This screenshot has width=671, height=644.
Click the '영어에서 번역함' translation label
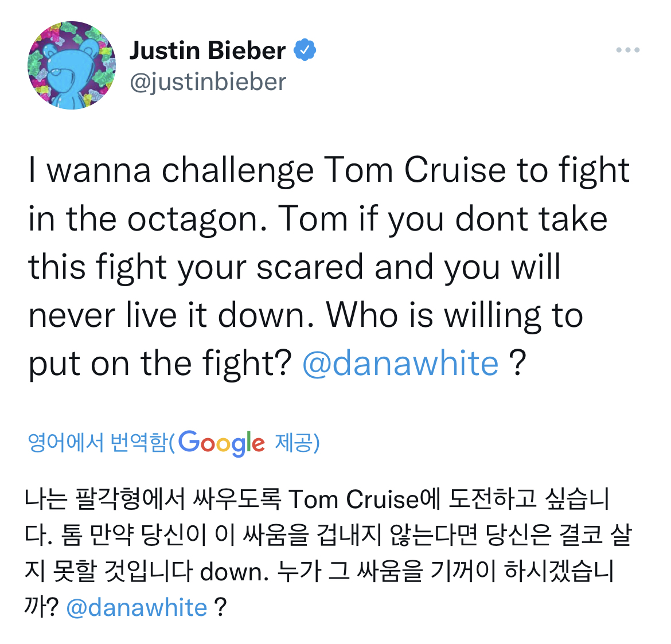(x=97, y=443)
